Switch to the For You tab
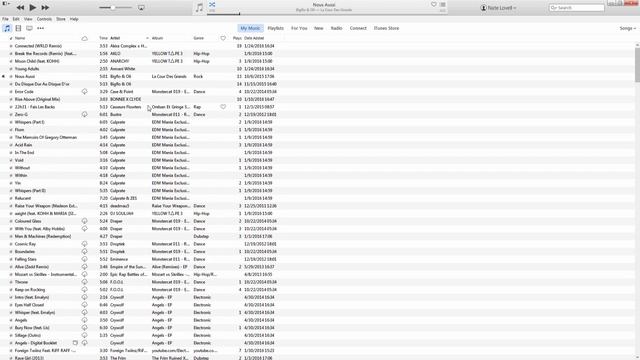The image size is (640, 360). click(299, 28)
